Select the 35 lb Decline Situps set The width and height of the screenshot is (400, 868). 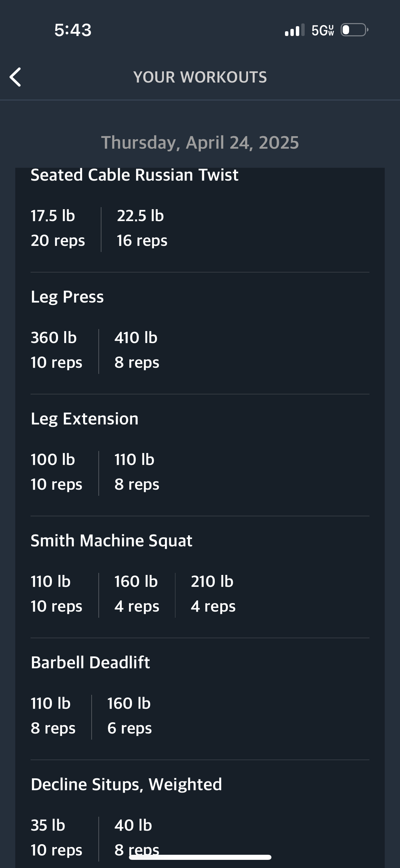click(x=56, y=838)
